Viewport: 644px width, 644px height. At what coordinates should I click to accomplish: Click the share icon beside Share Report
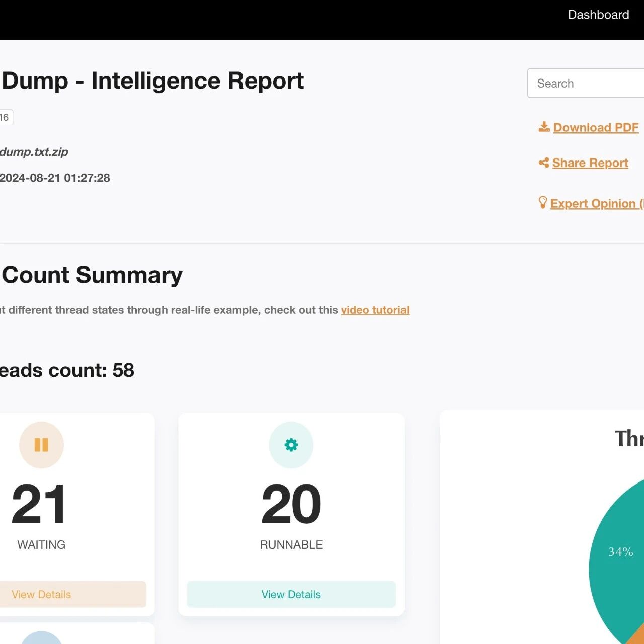click(x=543, y=163)
